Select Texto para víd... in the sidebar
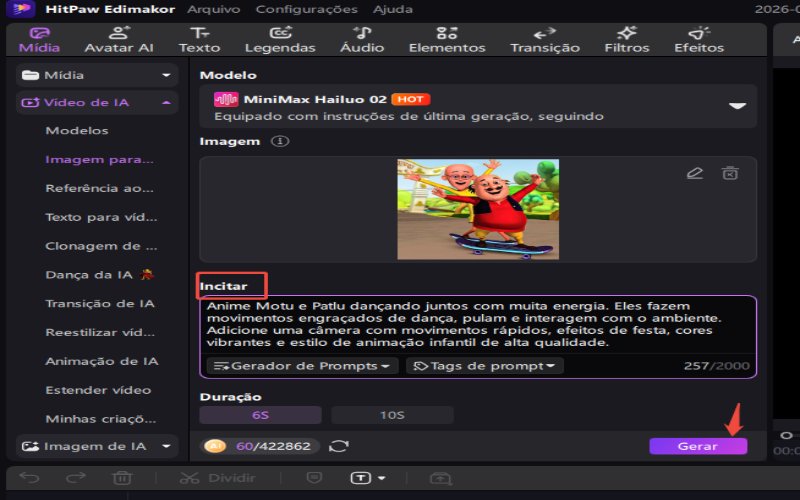 tap(101, 217)
